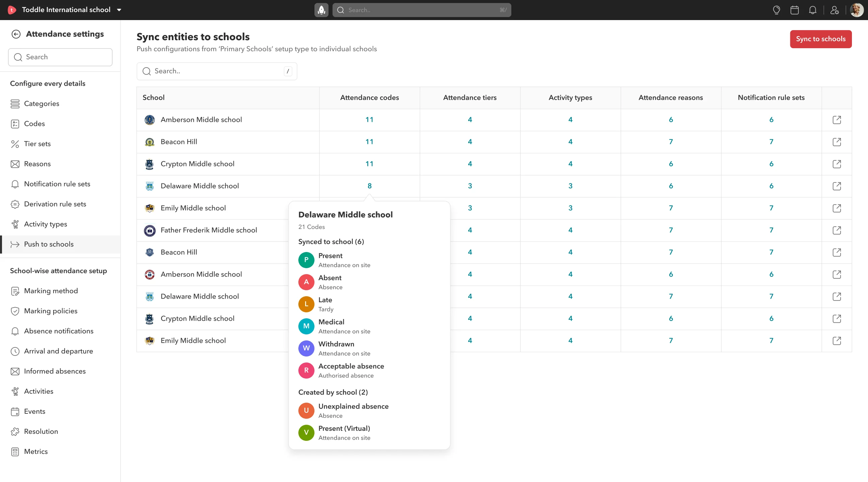Image resolution: width=868 pixels, height=482 pixels.
Task: Click the P Present code badge
Action: (x=306, y=260)
